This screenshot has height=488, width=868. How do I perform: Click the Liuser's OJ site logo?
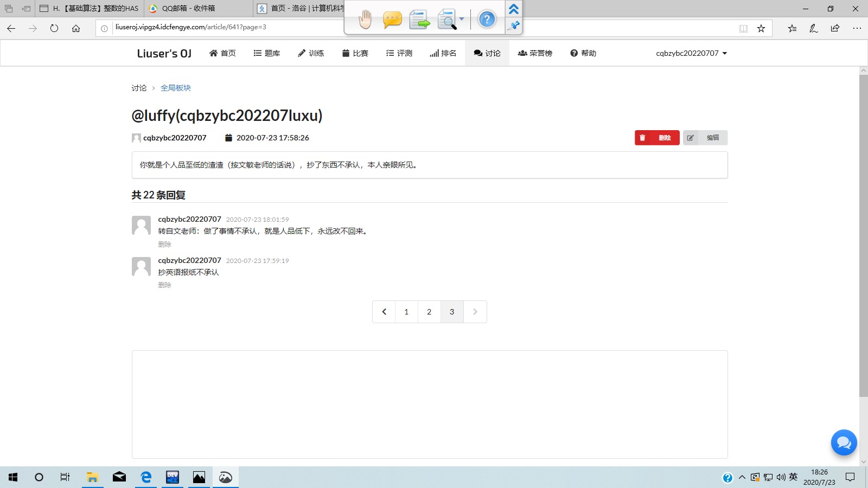(x=164, y=53)
